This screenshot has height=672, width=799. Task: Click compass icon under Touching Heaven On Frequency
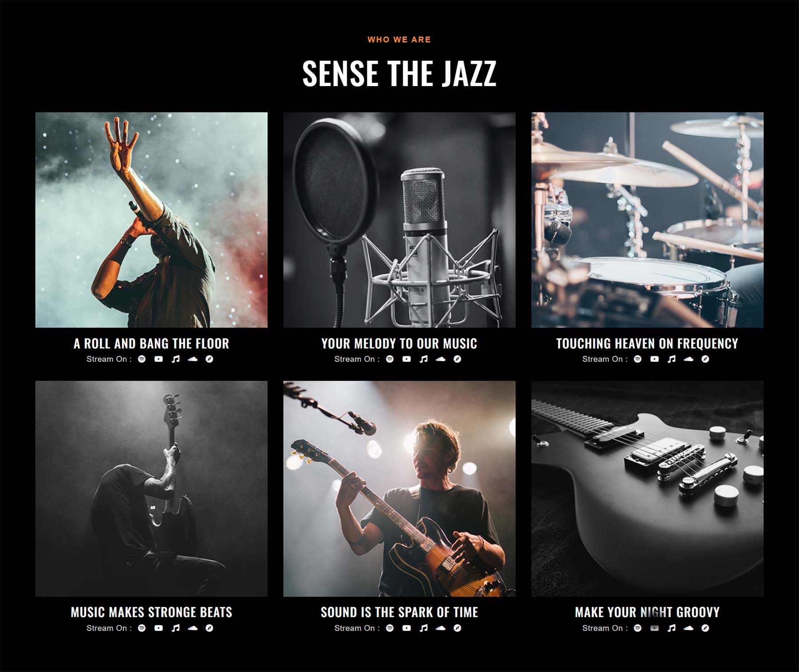[705, 359]
